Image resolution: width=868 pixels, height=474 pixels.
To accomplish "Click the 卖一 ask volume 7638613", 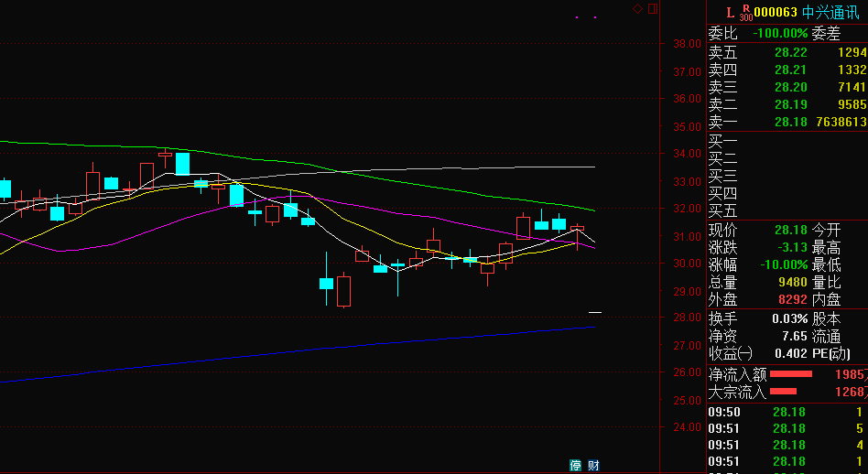I will click(841, 122).
